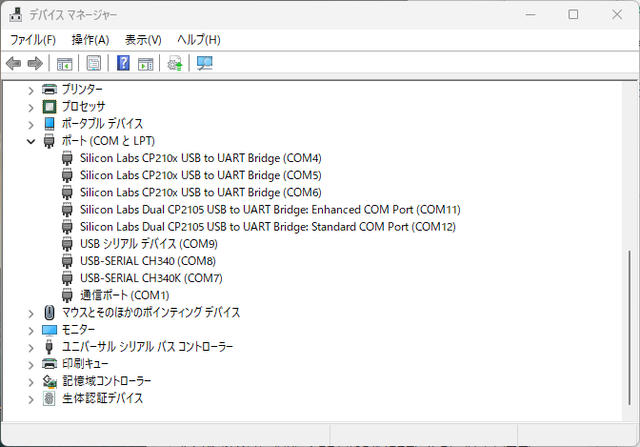Click the プロセッサ chip icon
640x447 pixels.
(x=49, y=107)
